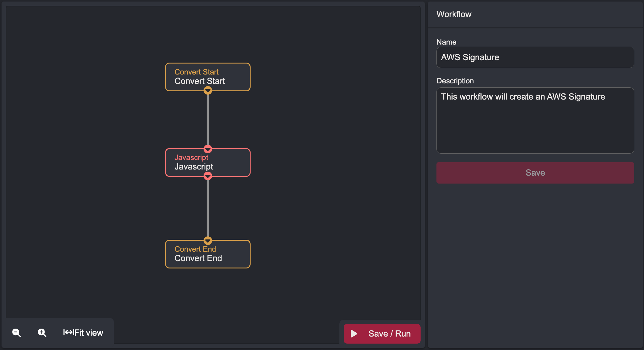Select the edge between Javascript and Convert End

pos(208,208)
